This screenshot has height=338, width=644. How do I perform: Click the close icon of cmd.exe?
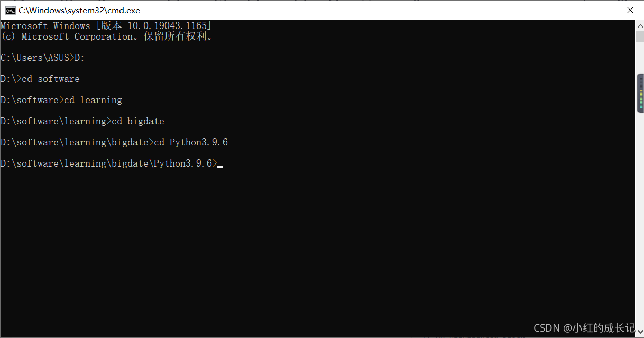click(x=630, y=10)
